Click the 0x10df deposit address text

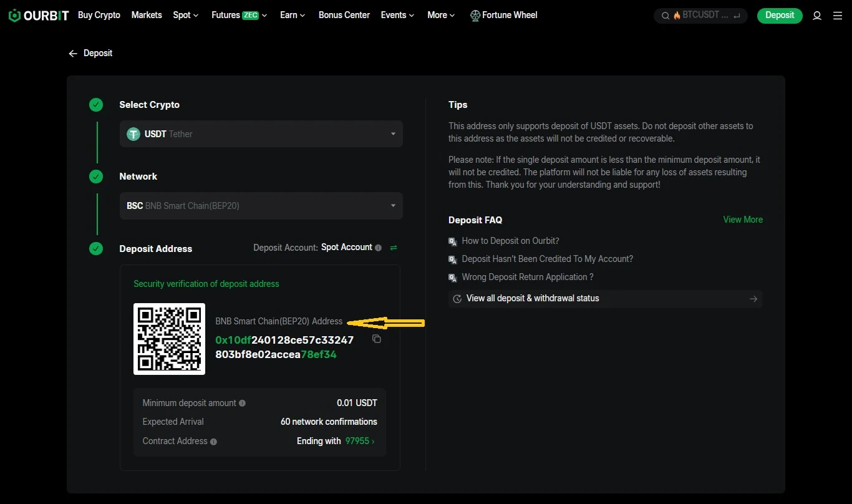click(284, 347)
